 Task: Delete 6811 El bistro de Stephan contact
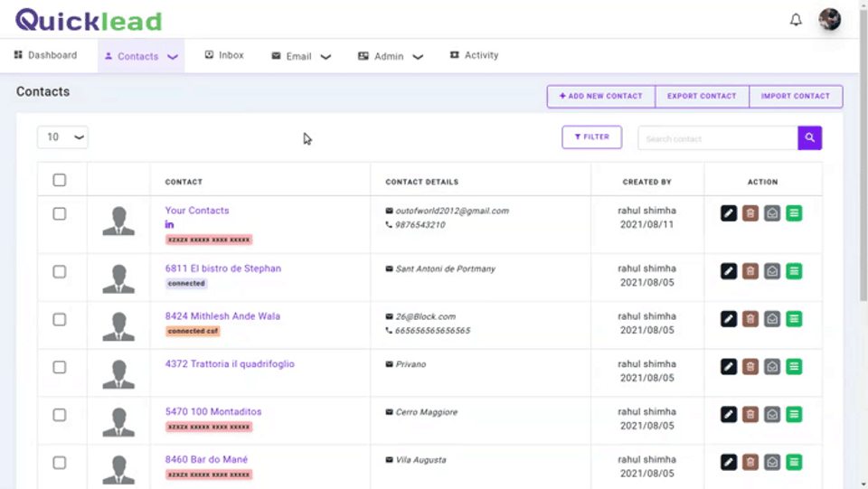click(750, 271)
